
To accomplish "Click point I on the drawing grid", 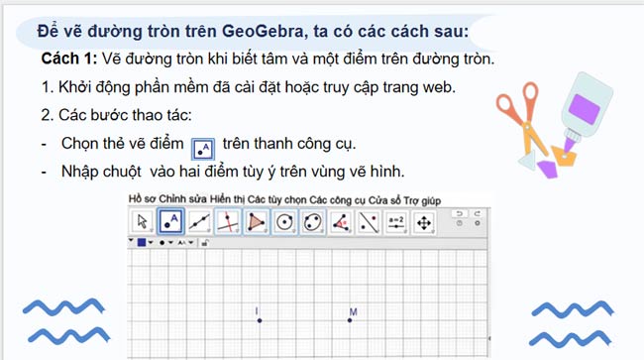I will (x=260, y=320).
